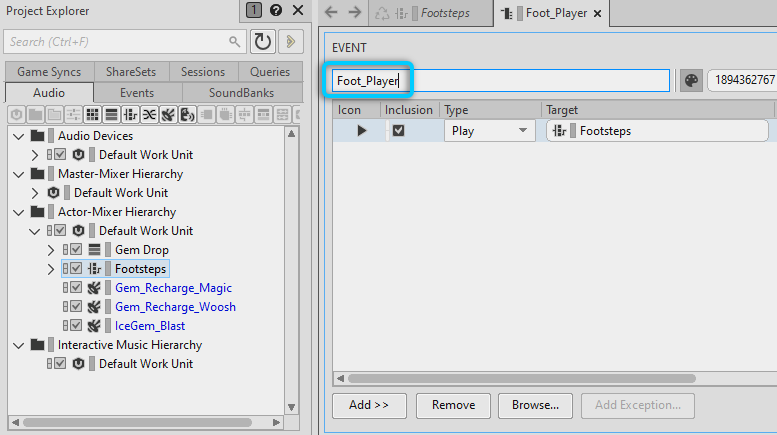Click the Sequence Container toolbar icon
This screenshot has height=435, width=777.
111,115
